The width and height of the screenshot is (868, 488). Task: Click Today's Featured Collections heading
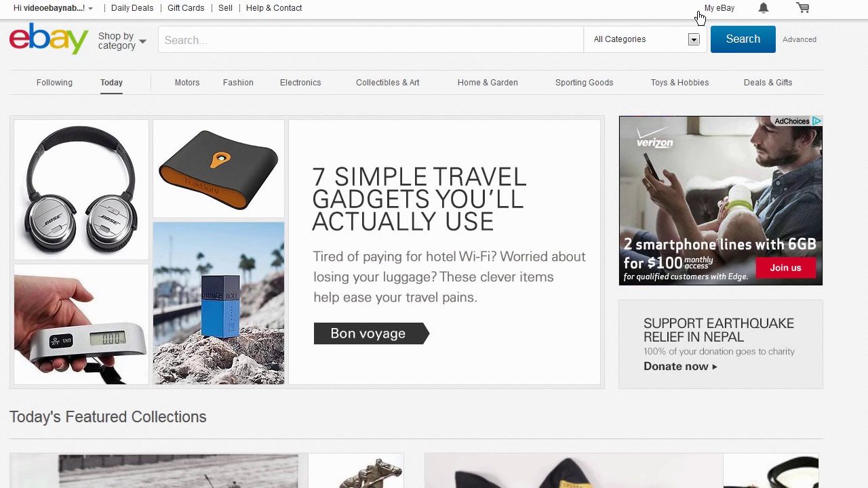click(x=108, y=417)
